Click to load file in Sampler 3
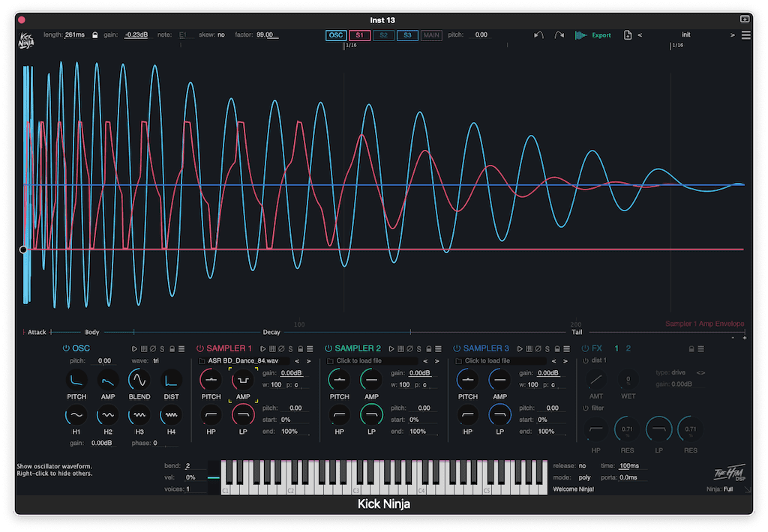Image resolution: width=768 pixels, height=532 pixels. coord(500,361)
